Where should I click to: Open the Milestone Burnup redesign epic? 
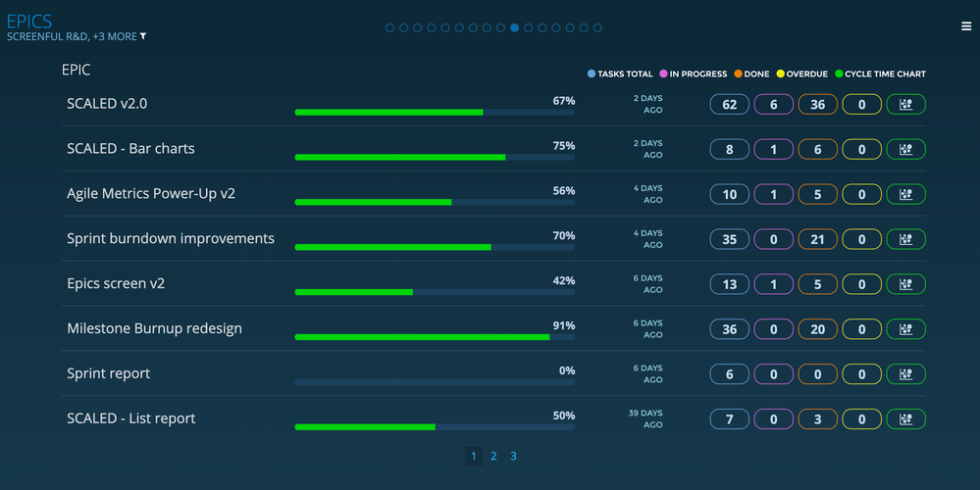[x=154, y=328]
